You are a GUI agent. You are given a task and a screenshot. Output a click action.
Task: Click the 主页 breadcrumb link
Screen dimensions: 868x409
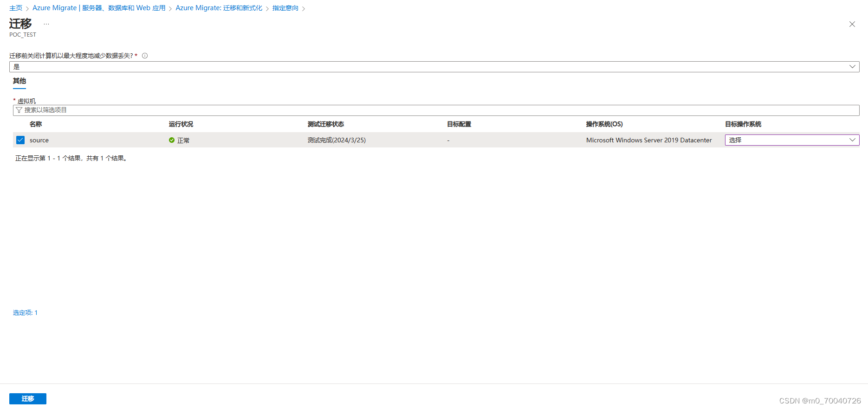coord(16,8)
